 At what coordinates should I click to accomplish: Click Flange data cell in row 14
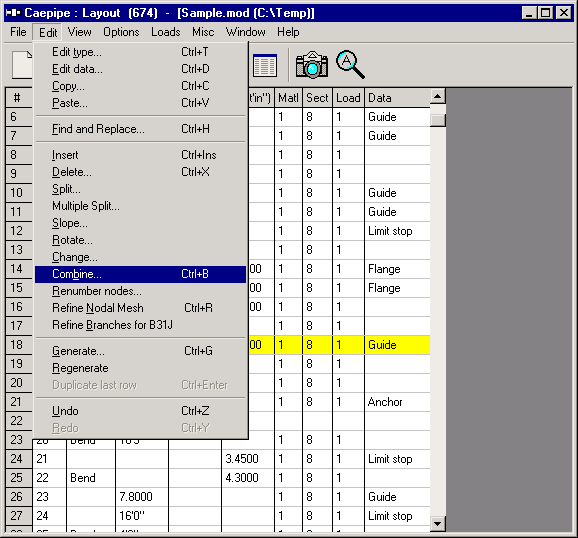click(397, 269)
